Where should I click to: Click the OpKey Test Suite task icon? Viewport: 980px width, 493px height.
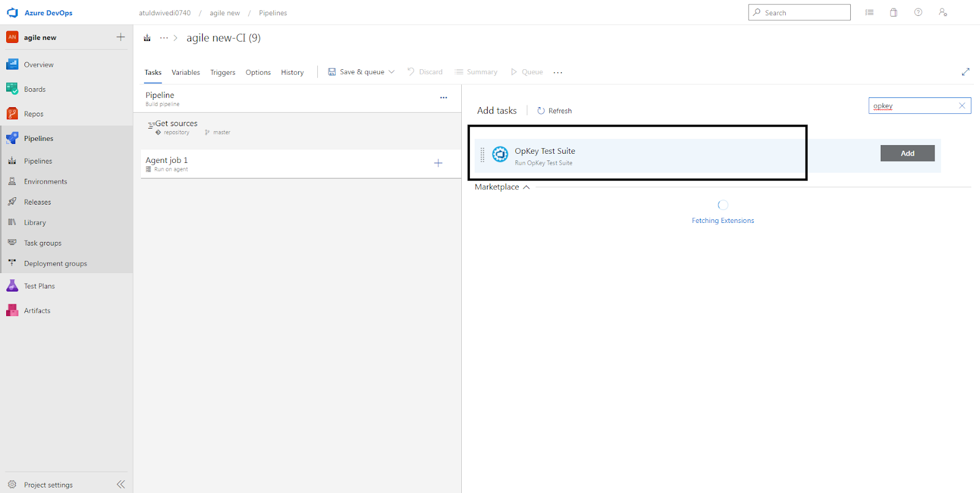500,154
